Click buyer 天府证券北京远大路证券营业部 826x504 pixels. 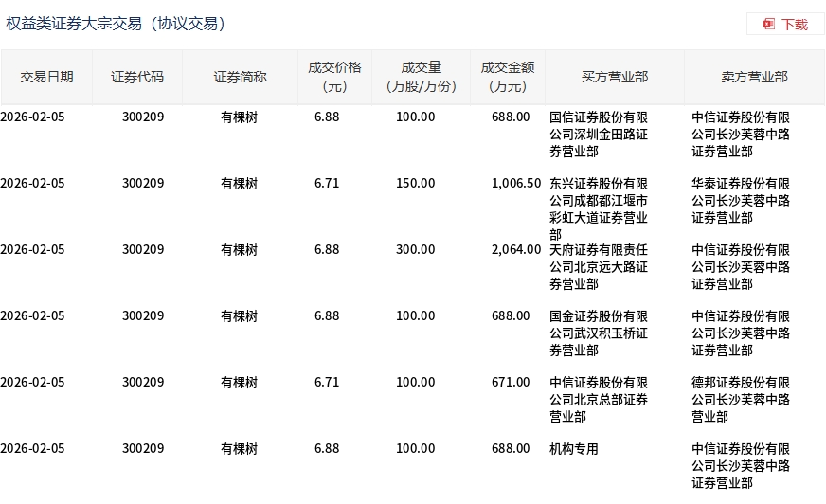(599, 267)
